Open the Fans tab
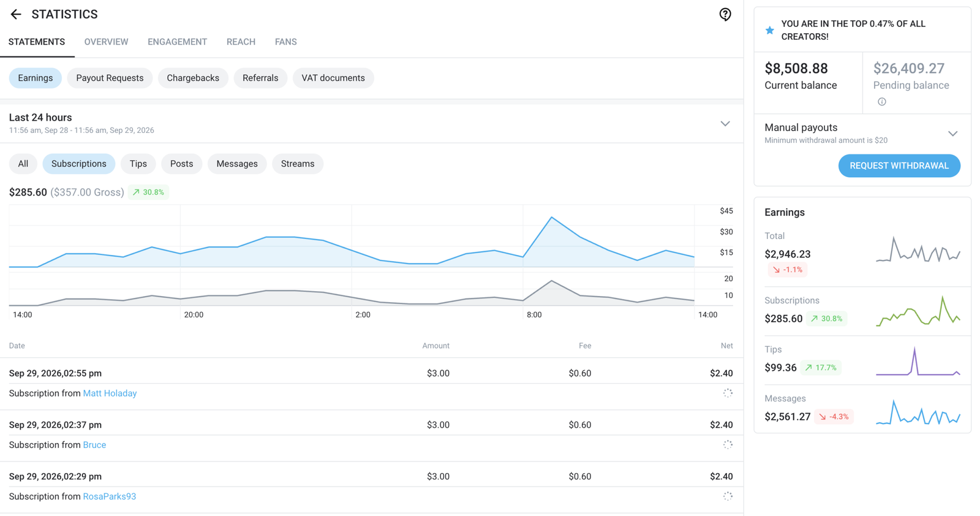The height and width of the screenshot is (516, 980). [x=285, y=42]
